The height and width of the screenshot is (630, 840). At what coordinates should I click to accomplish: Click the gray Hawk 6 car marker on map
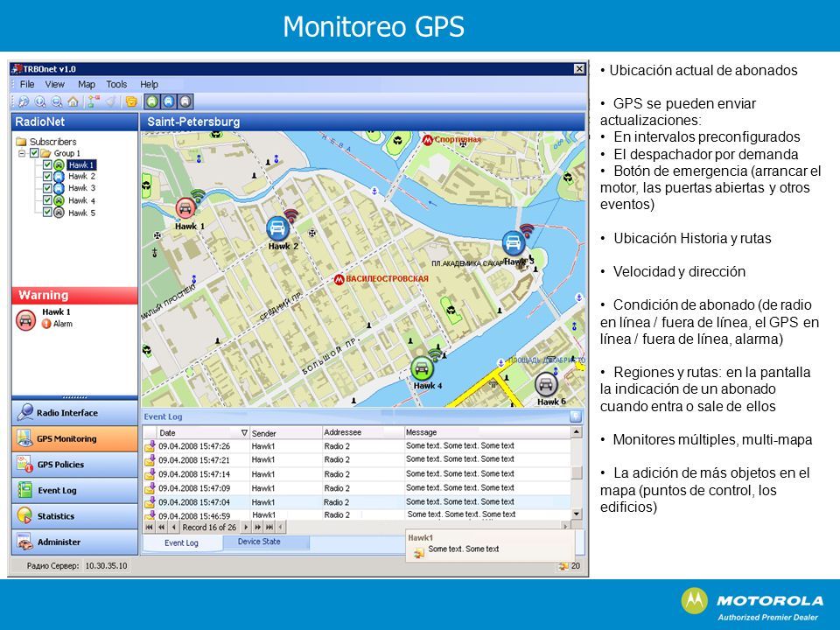tap(546, 384)
